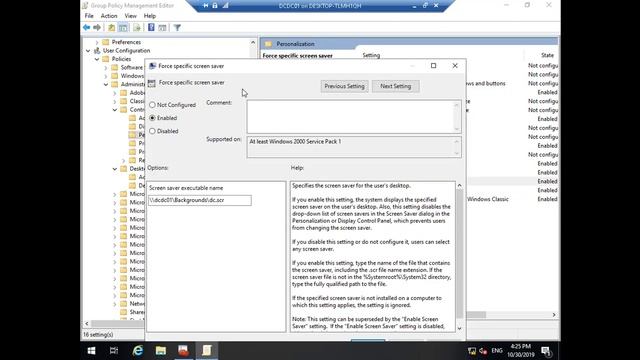640x360 pixels.
Task: Expand the Adobe folder node arrow
Action: click(x=115, y=93)
